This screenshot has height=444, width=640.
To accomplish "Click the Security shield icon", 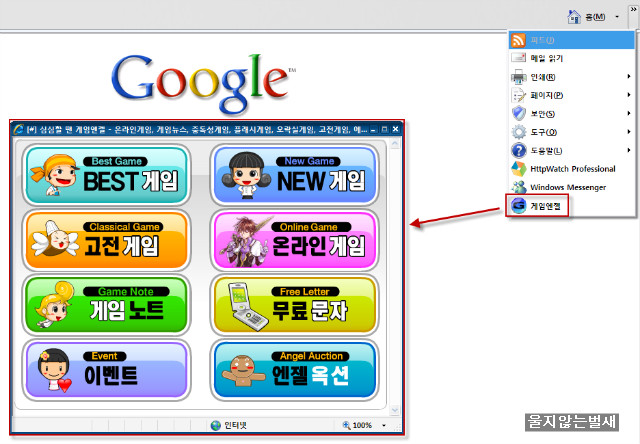I will [519, 113].
